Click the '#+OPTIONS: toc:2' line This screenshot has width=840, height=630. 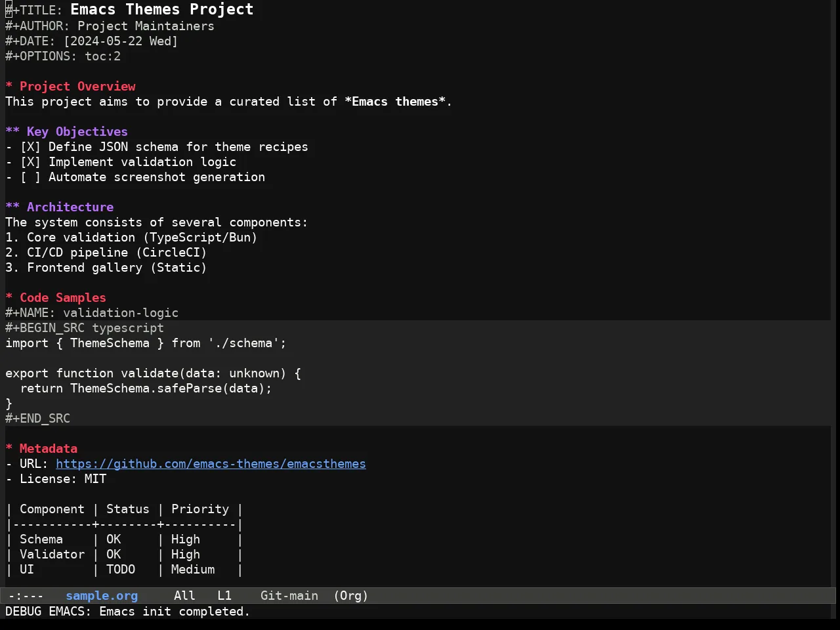click(63, 56)
